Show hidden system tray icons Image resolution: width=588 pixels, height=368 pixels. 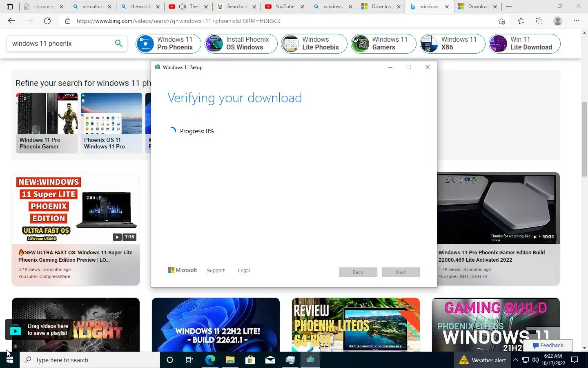coord(515,360)
